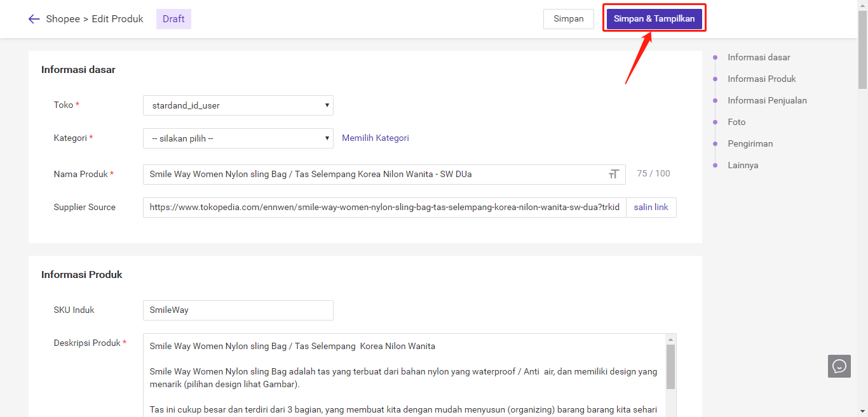Screen dimensions: 868x417
Task: Click the Draft status badge
Action: (173, 19)
